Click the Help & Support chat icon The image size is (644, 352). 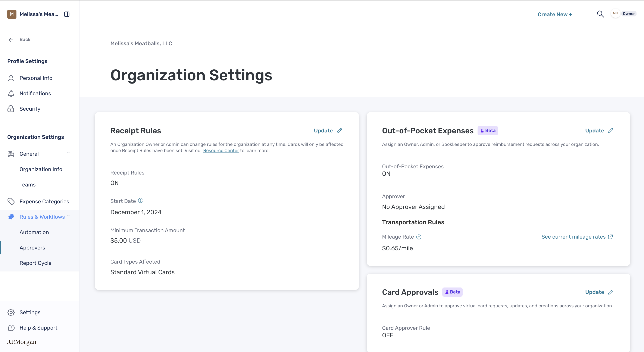click(11, 328)
